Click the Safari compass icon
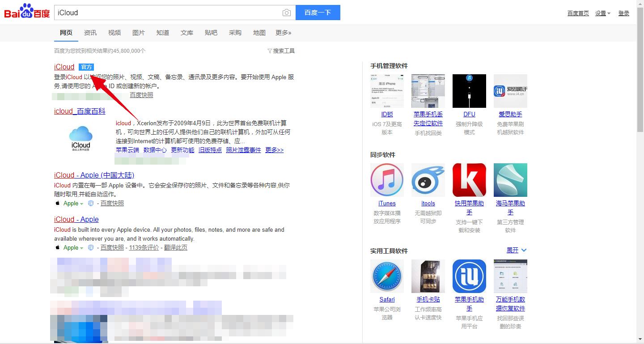The height and width of the screenshot is (344, 644). [387, 276]
